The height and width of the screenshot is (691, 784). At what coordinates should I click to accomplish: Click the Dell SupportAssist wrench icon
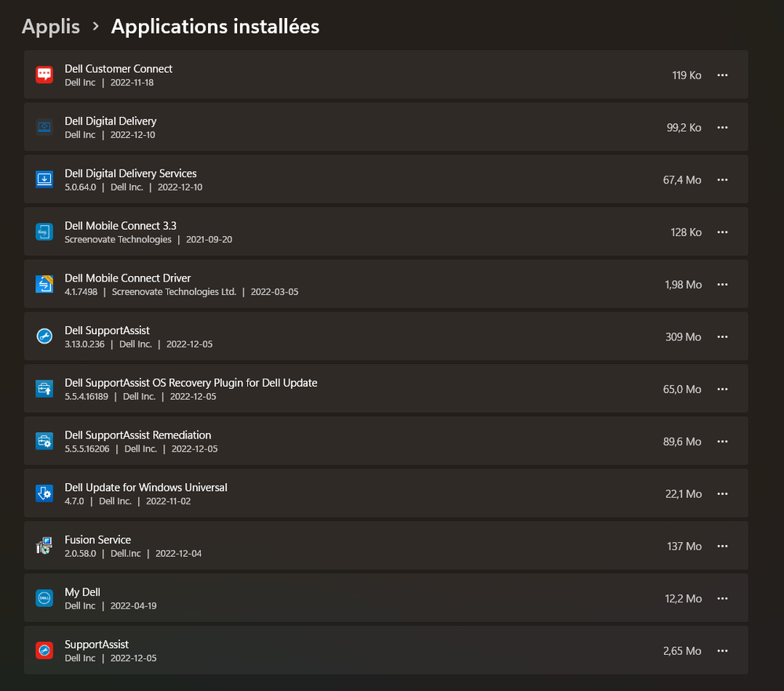pyautogui.click(x=45, y=336)
